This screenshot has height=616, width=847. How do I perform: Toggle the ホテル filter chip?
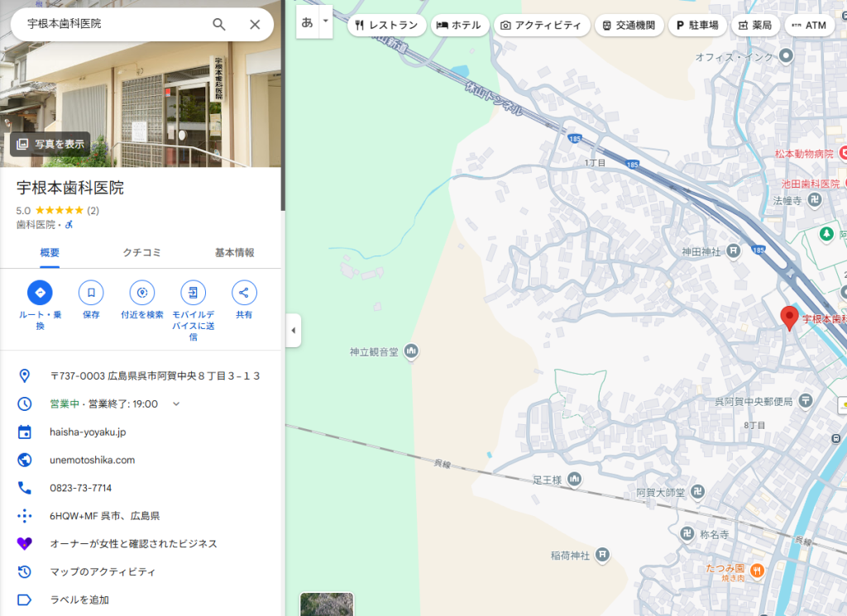[459, 26]
